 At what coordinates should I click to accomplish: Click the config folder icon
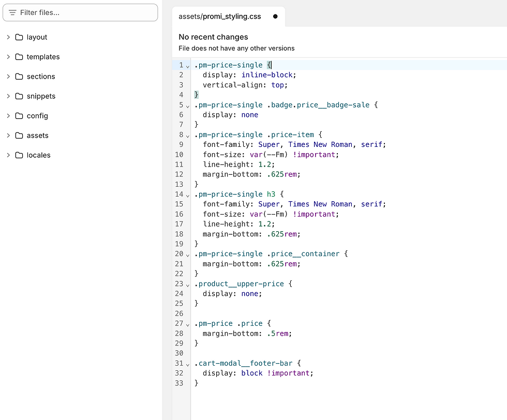coord(19,116)
